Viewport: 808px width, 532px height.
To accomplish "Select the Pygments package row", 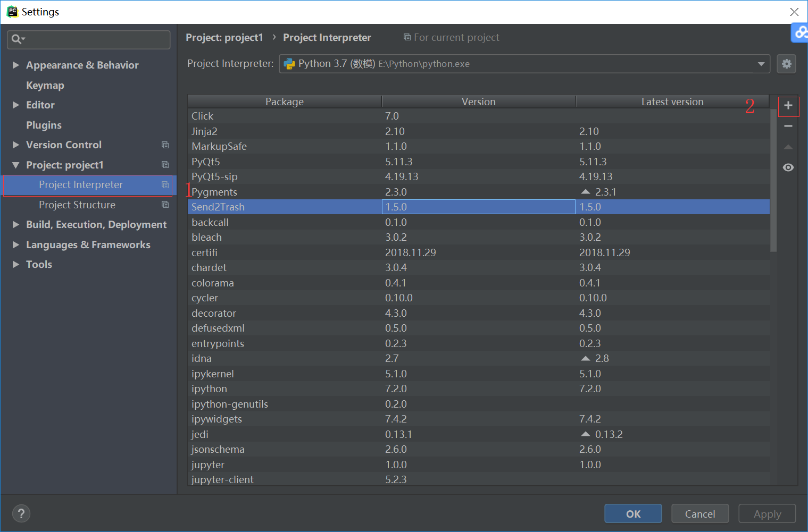I will click(479, 192).
